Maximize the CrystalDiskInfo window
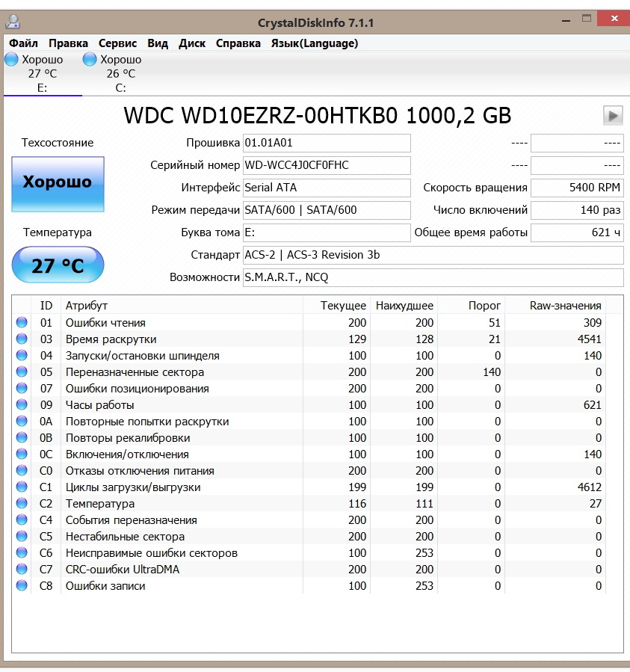Image resolution: width=630 pixels, height=672 pixels. 587,19
